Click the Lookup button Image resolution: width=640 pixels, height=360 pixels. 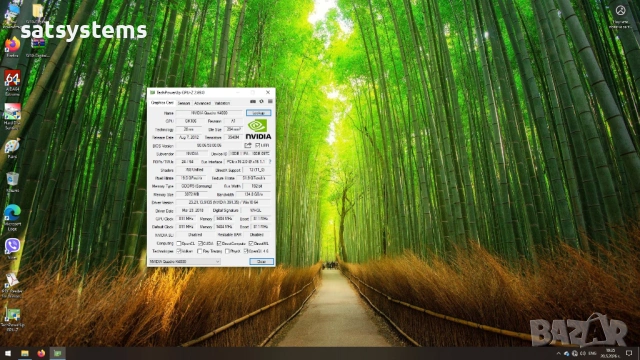point(258,113)
